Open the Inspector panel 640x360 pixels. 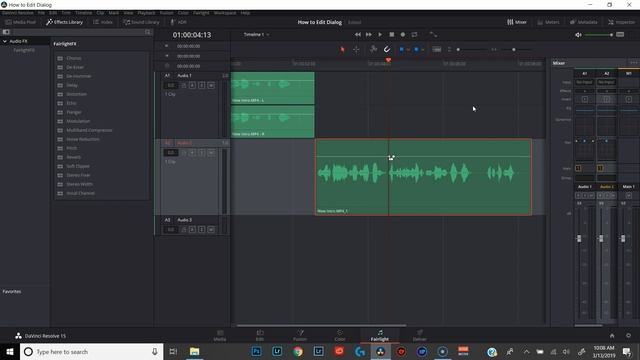(622, 22)
